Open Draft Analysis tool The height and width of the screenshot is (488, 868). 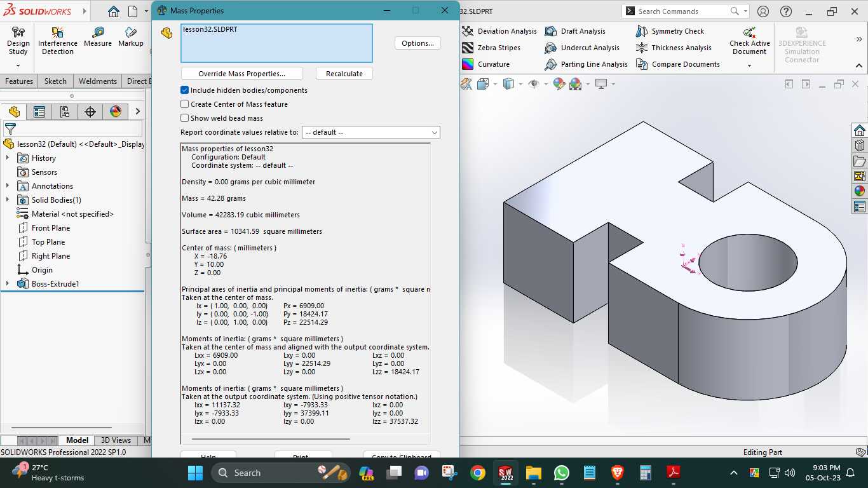tap(575, 31)
